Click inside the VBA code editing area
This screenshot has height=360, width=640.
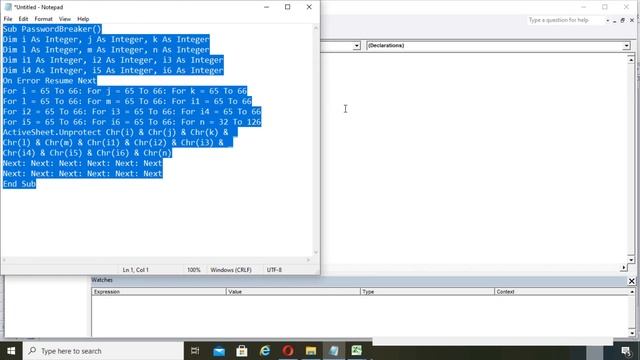(x=473, y=159)
